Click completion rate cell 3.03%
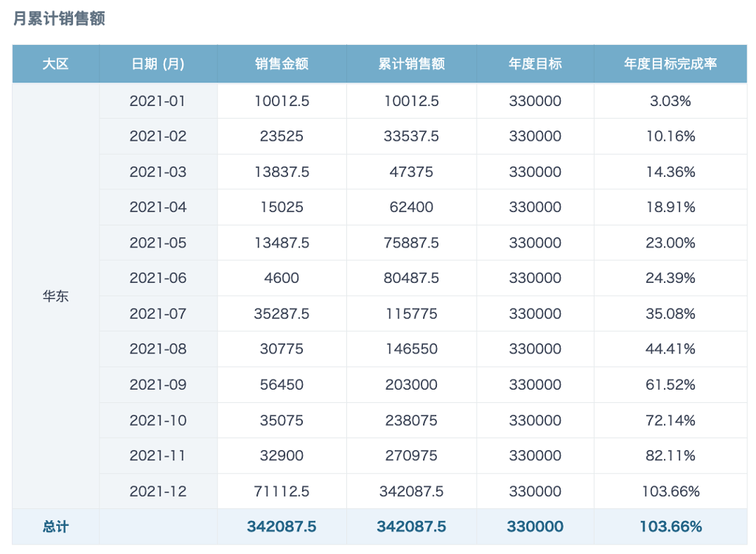This screenshot has height=554, width=756. [x=671, y=101]
